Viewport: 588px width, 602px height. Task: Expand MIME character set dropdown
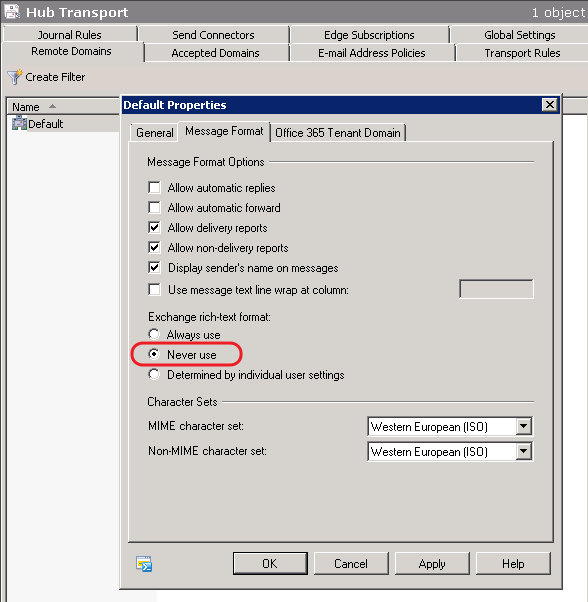click(524, 426)
